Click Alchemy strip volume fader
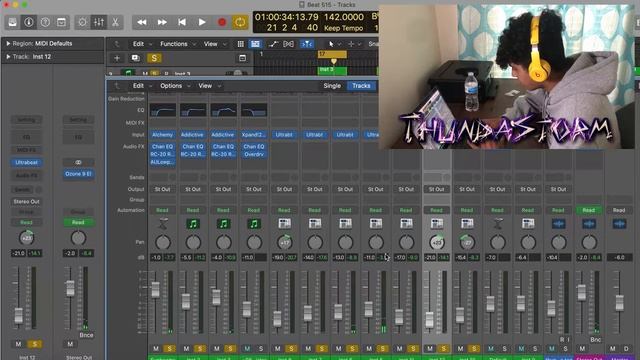Image resolution: width=640 pixels, height=360 pixels. pos(155,290)
